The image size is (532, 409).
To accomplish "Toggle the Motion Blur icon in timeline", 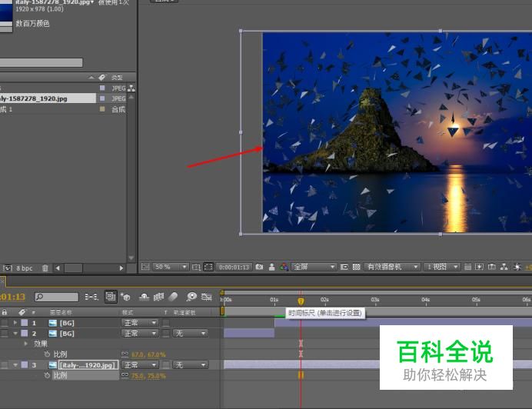I will [173, 297].
